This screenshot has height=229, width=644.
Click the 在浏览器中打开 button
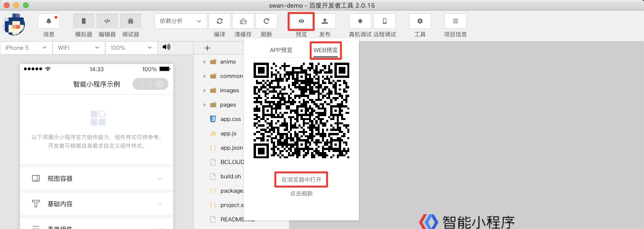[x=301, y=180]
